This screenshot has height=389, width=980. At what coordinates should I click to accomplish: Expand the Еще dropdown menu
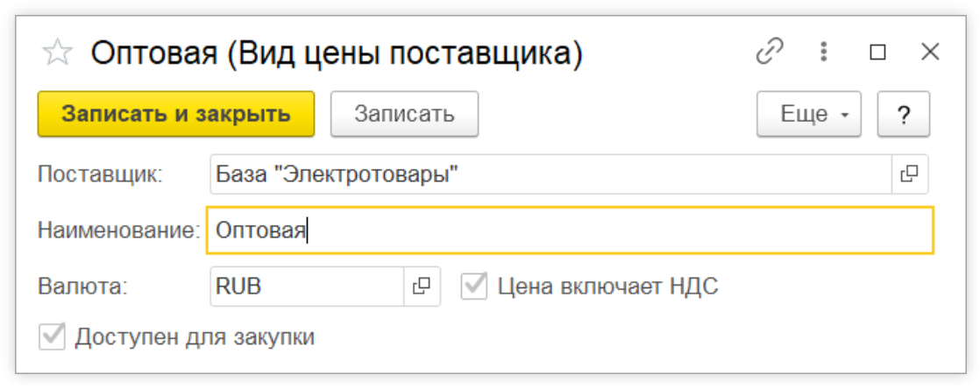pos(809,114)
